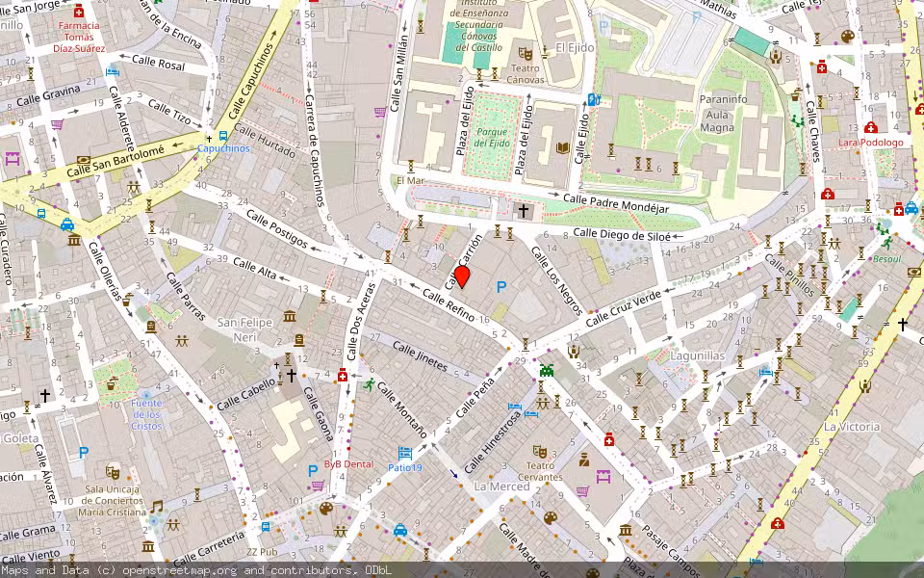Click the ice cream icon south of Teatro Cervantes
The height and width of the screenshot is (578, 924).
click(550, 517)
